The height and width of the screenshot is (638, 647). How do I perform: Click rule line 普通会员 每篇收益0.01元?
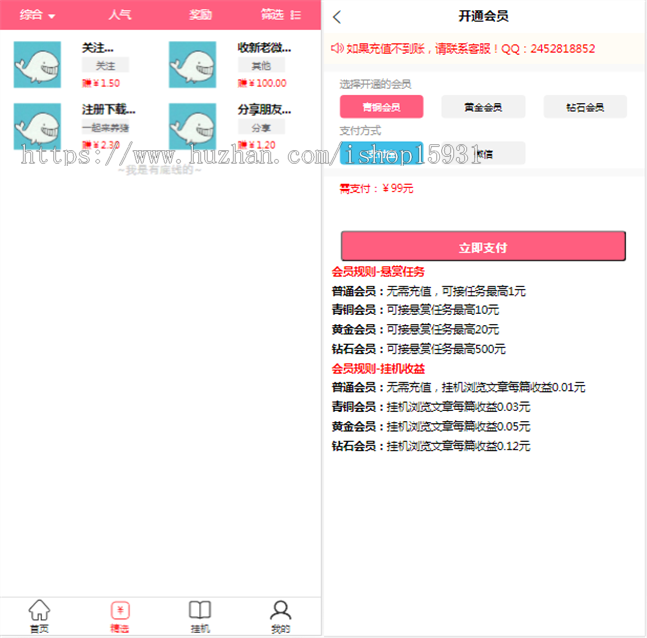pyautogui.click(x=458, y=387)
